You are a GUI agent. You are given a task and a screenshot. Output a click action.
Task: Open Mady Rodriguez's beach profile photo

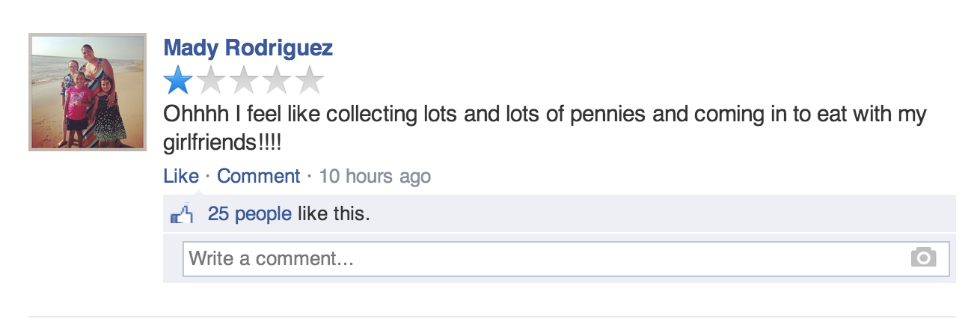click(x=87, y=92)
